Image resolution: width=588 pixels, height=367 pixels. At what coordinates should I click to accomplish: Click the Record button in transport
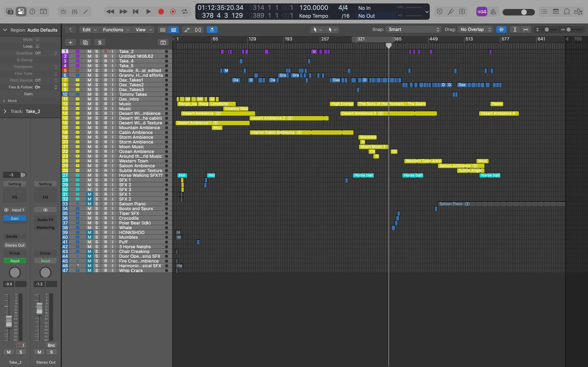coord(161,12)
